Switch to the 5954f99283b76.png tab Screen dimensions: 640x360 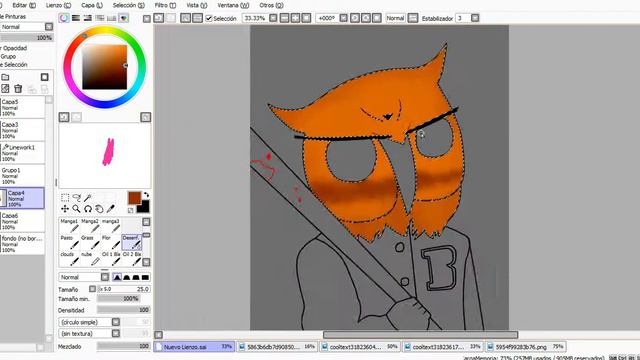[526, 347]
